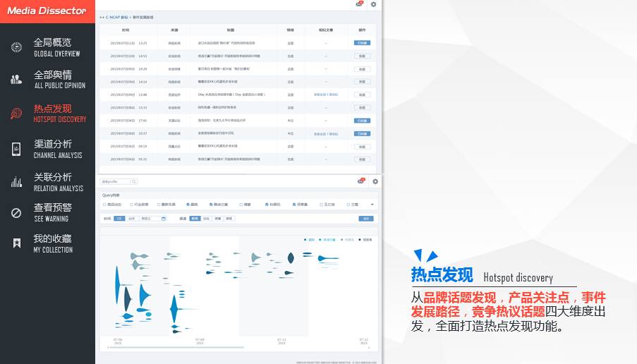Click the action button in the 09:19 row
Viewport: 637px width, 364px height.
click(362, 147)
